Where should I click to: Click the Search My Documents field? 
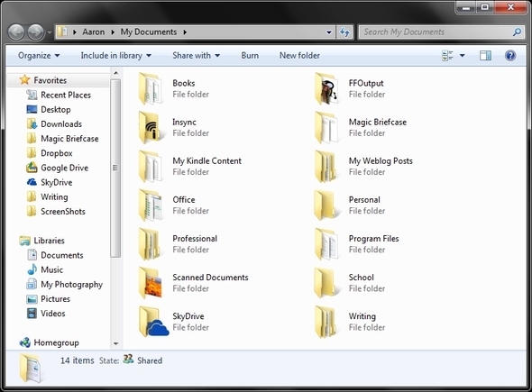[437, 32]
